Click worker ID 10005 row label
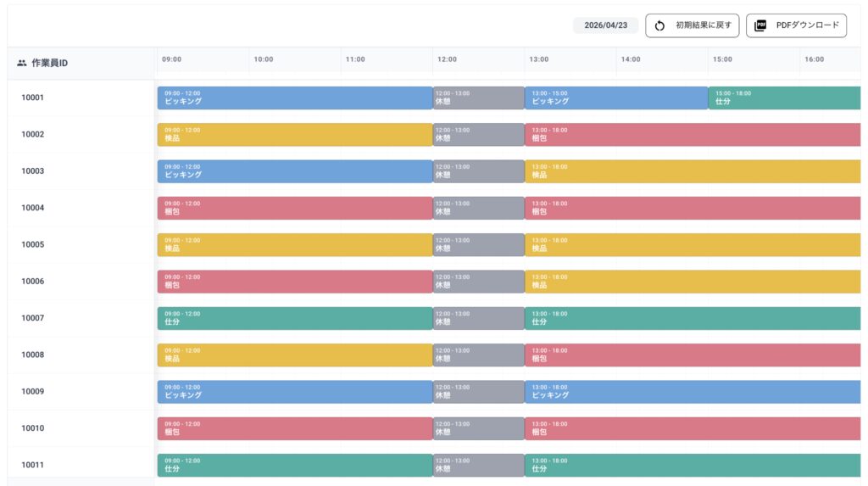Viewport: 868px width, 486px height. tap(33, 244)
